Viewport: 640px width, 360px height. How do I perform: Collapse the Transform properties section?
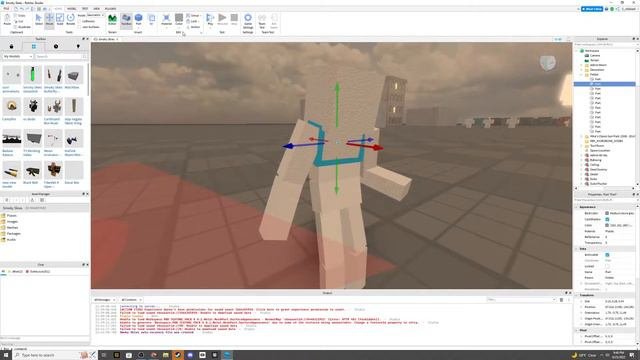(577, 295)
